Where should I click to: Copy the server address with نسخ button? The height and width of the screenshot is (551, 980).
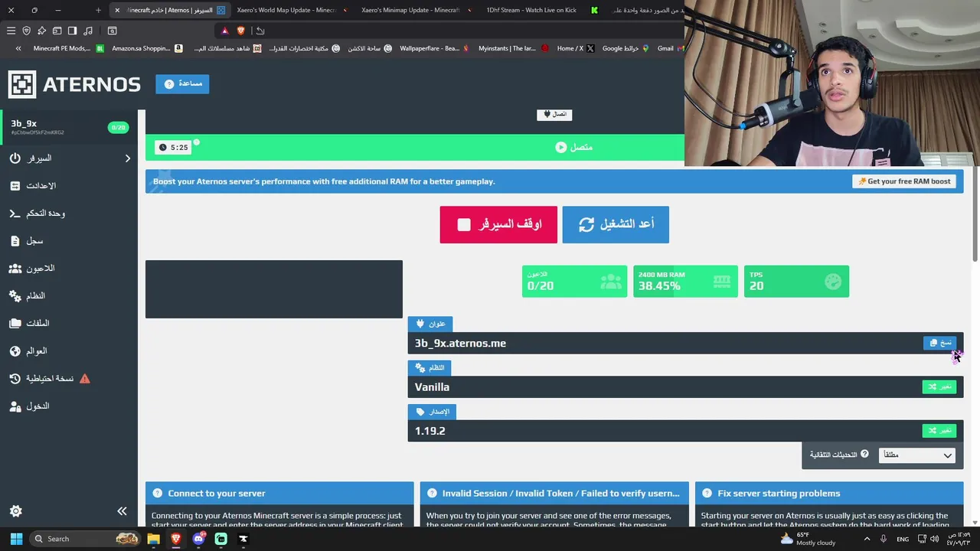[x=939, y=343]
